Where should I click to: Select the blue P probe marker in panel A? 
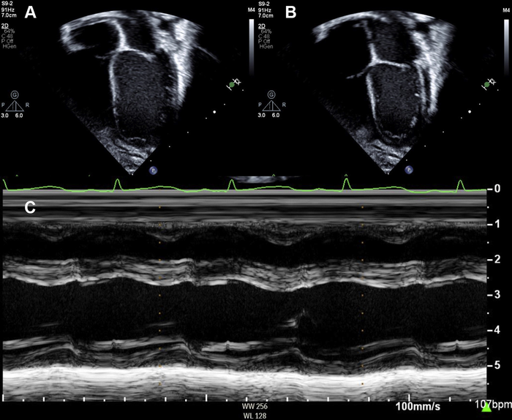(x=154, y=170)
